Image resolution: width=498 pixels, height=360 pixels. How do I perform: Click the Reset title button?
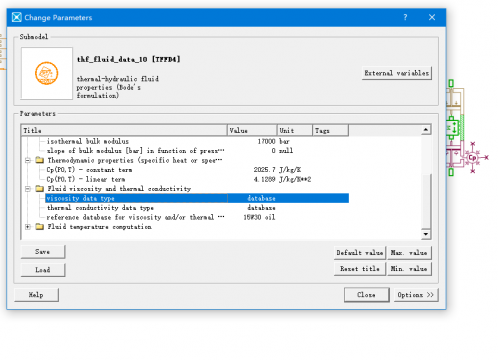point(360,269)
